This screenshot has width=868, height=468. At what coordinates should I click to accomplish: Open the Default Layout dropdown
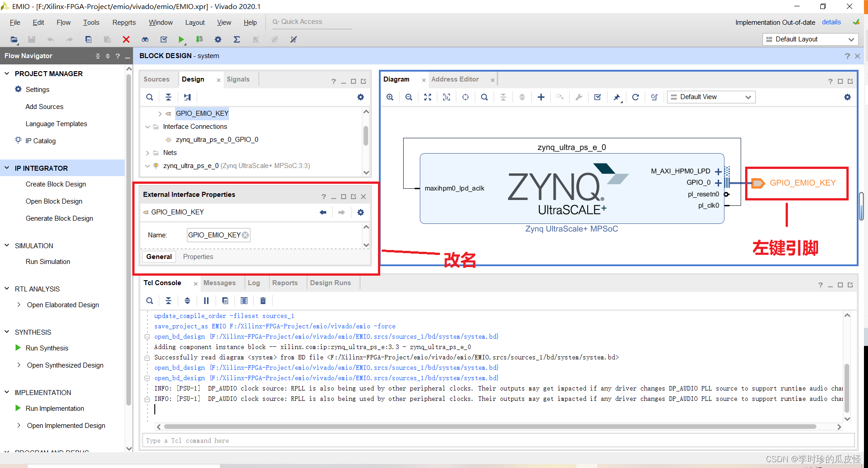[x=810, y=39]
